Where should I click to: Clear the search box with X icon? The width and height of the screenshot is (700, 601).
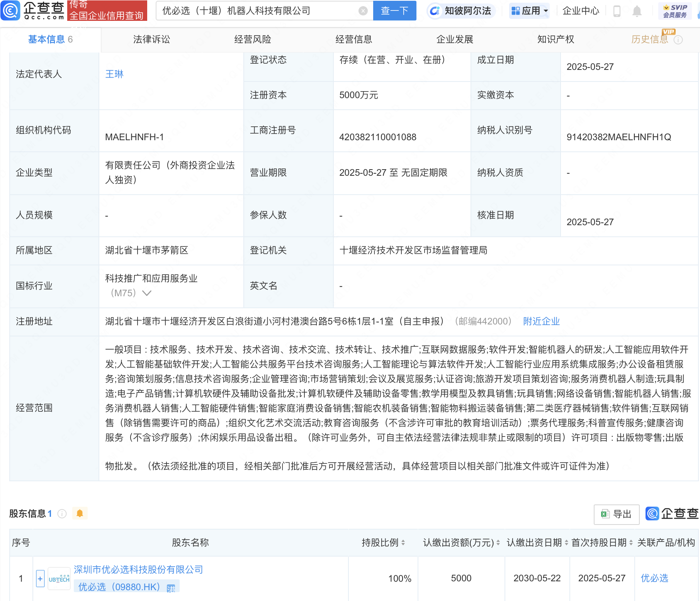(x=363, y=11)
